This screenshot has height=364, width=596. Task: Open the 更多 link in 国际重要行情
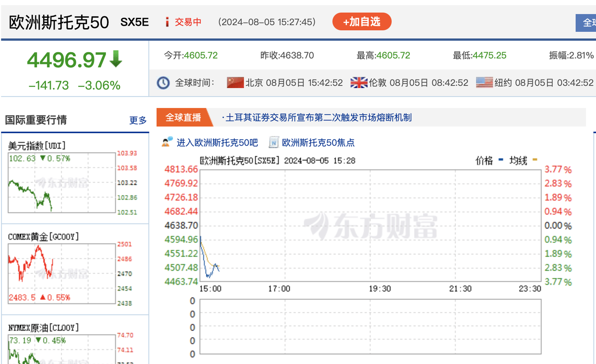[x=137, y=121]
